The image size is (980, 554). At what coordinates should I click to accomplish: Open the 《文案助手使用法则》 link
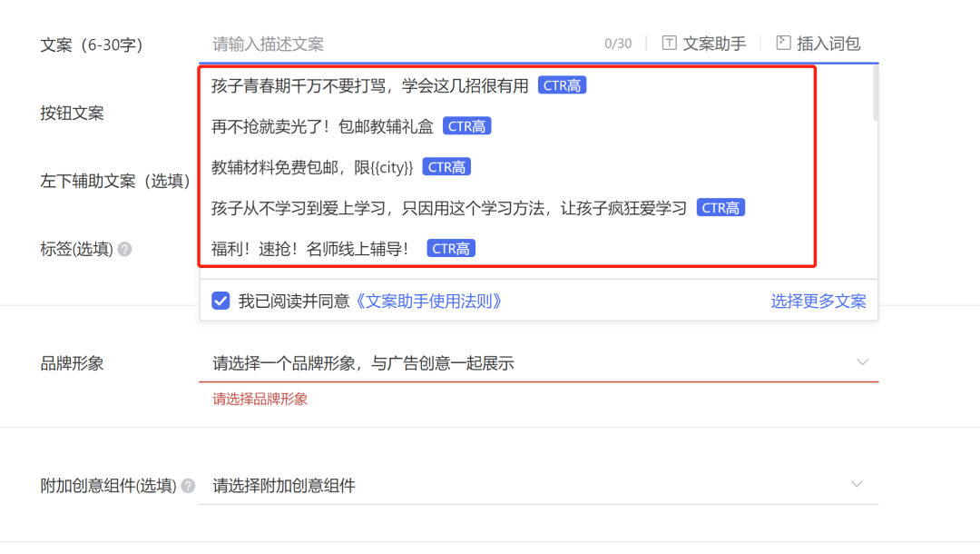[426, 301]
